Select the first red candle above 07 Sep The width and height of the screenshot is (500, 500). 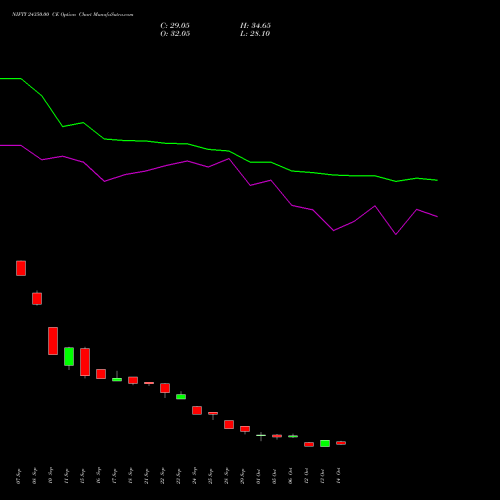[x=21, y=268]
